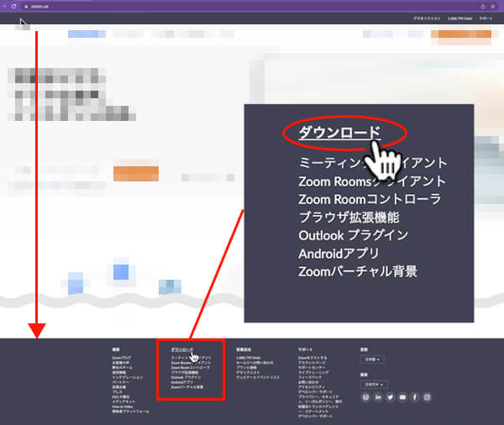Open デモリクエスト in the top header bar
The height and width of the screenshot is (425, 504).
click(x=427, y=18)
